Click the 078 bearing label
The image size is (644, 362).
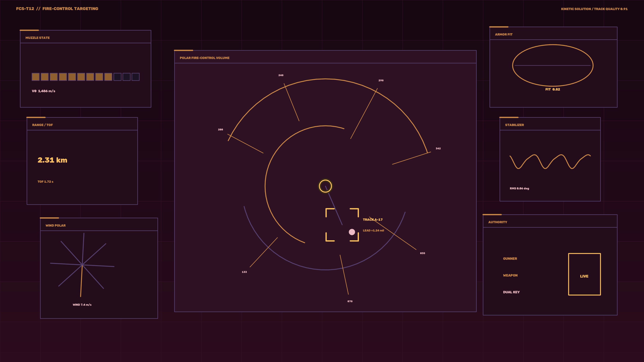tap(350, 301)
